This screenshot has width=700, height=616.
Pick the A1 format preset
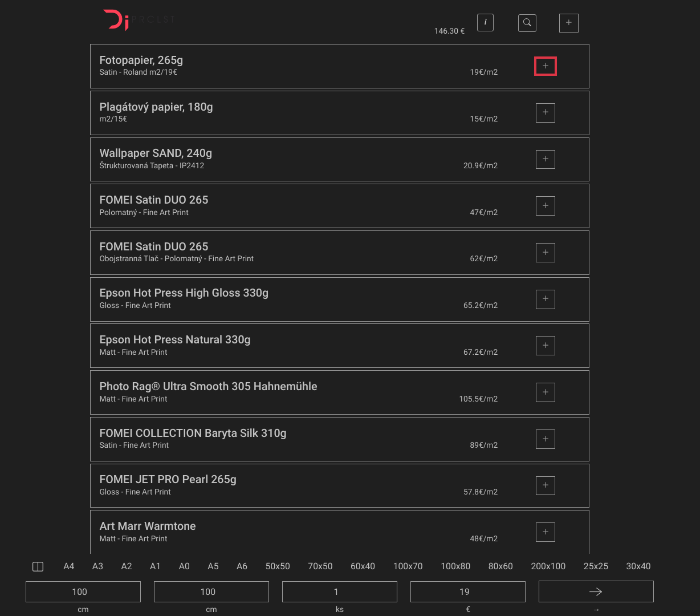click(155, 566)
